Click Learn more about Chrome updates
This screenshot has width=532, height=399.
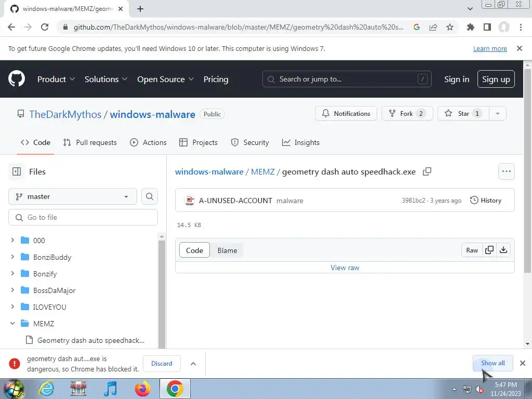click(490, 48)
